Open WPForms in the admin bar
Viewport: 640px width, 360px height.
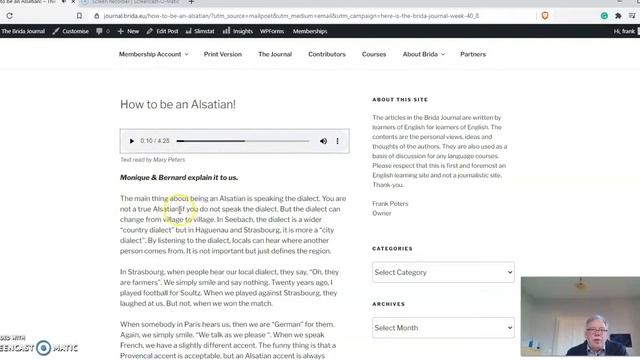point(272,31)
